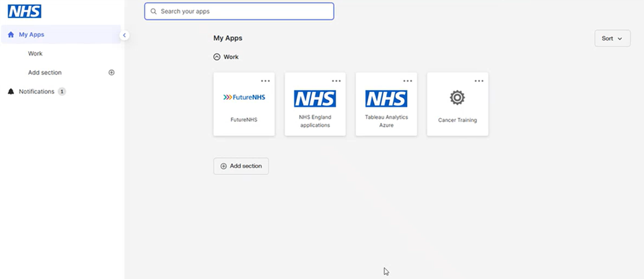This screenshot has height=279, width=644.
Task: Open the FutureNHS tile options menu
Action: click(x=265, y=81)
